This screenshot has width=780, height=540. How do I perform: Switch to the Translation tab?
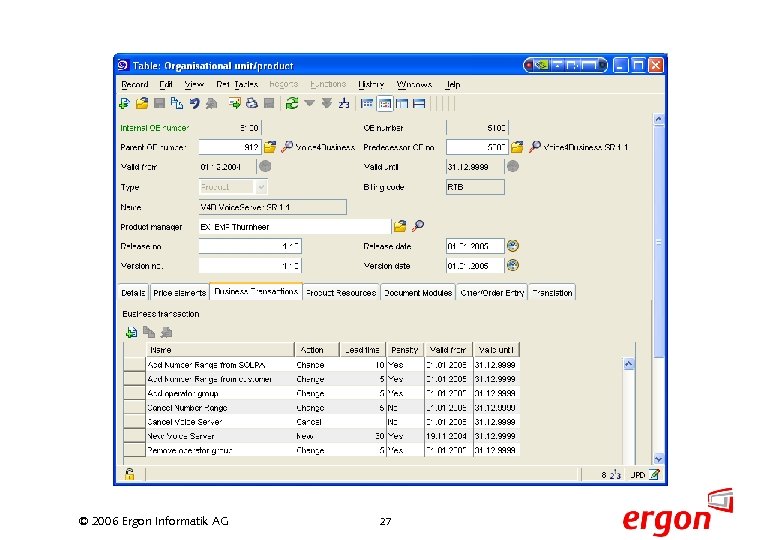(x=552, y=293)
